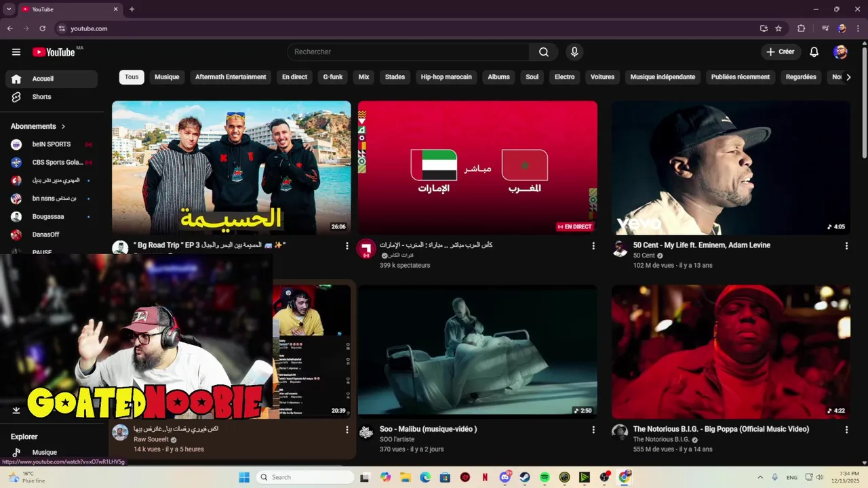The width and height of the screenshot is (868, 488).
Task: Select the Albums filter chip
Action: tap(498, 77)
